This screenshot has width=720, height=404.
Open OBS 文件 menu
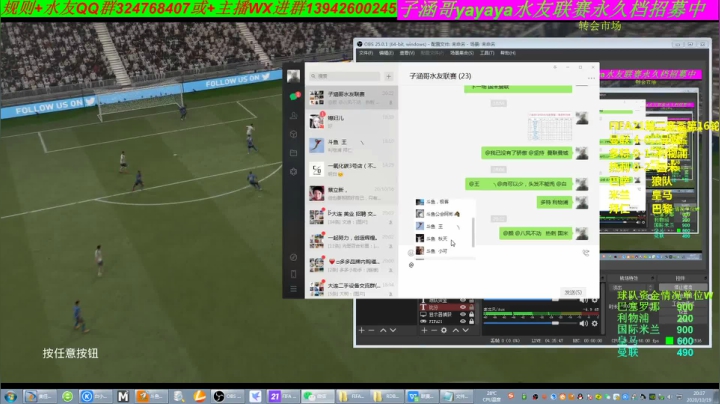click(x=366, y=53)
